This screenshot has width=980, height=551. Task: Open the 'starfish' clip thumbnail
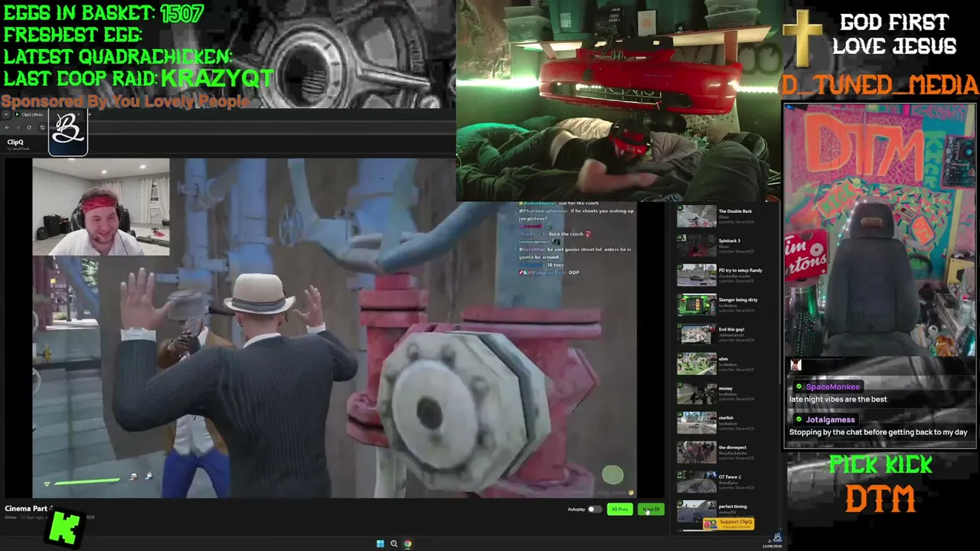(x=696, y=422)
